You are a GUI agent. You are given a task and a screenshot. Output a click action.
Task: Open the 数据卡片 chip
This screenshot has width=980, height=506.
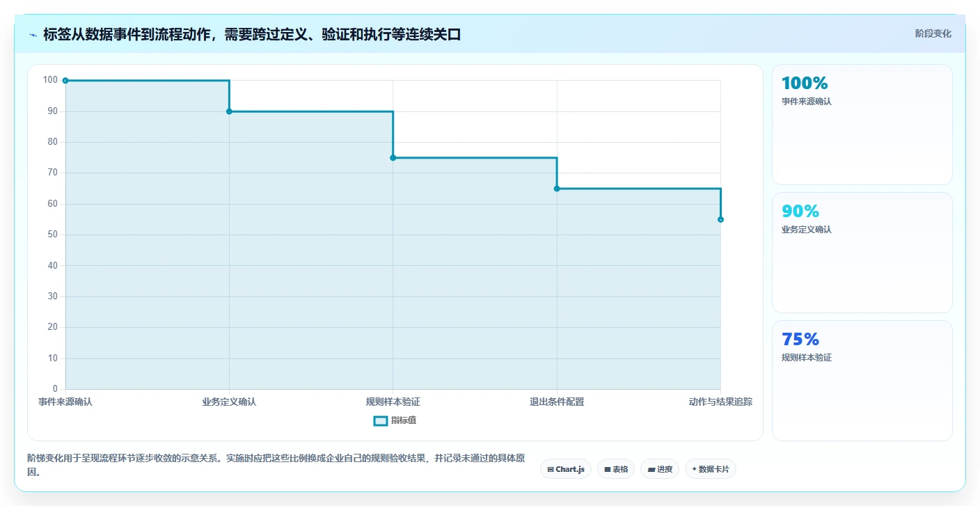(711, 469)
